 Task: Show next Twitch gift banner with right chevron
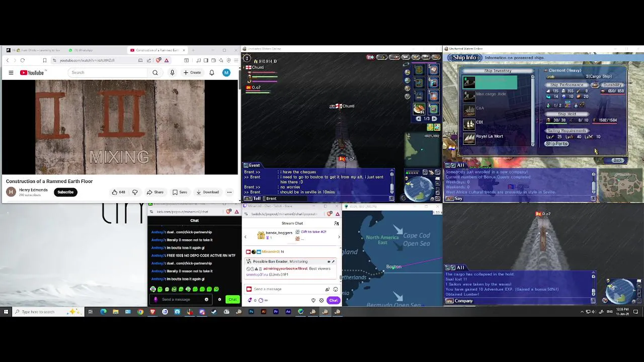(339, 237)
